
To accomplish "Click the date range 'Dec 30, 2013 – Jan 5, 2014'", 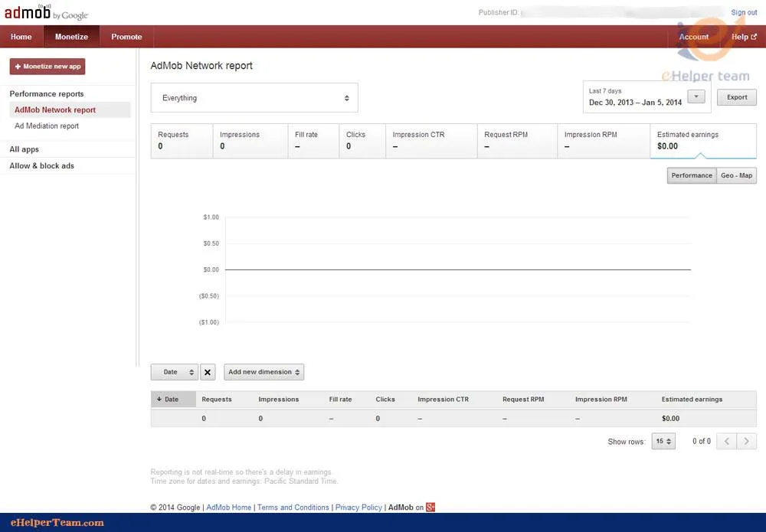I will click(x=635, y=103).
